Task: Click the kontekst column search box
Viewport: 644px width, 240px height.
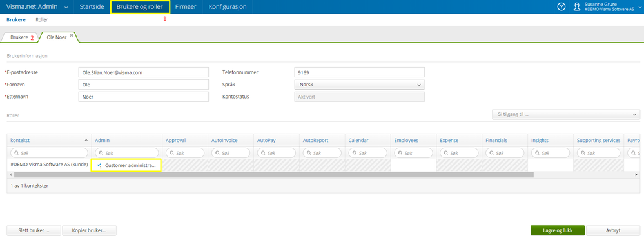Action: [x=49, y=153]
